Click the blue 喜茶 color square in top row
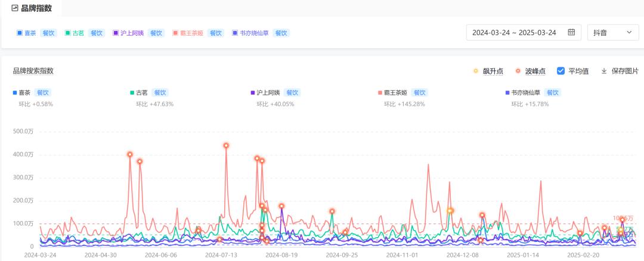644x261 pixels. (19, 33)
